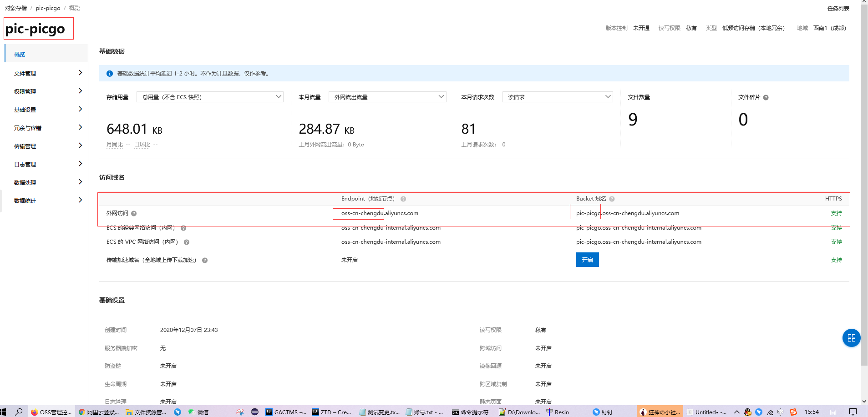Image resolution: width=868 pixels, height=417 pixels.
Task: Switch to IntelliJ ZTD taskbar window
Action: pos(332,412)
